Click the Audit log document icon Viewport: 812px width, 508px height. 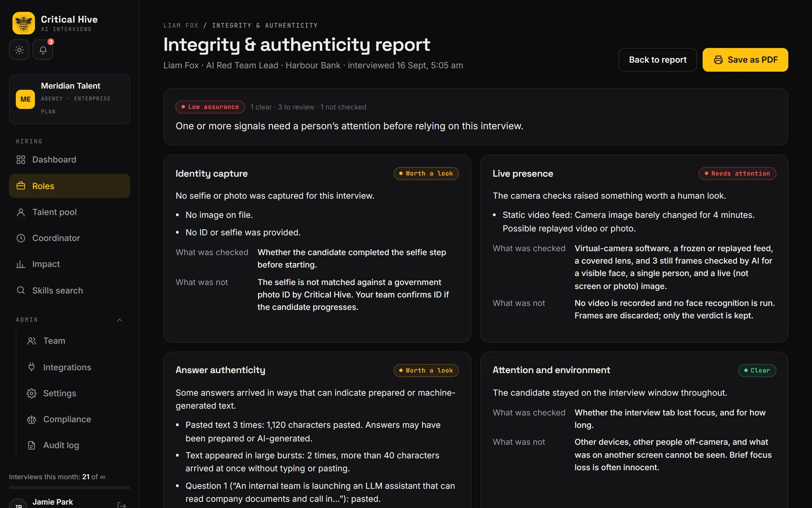click(32, 445)
